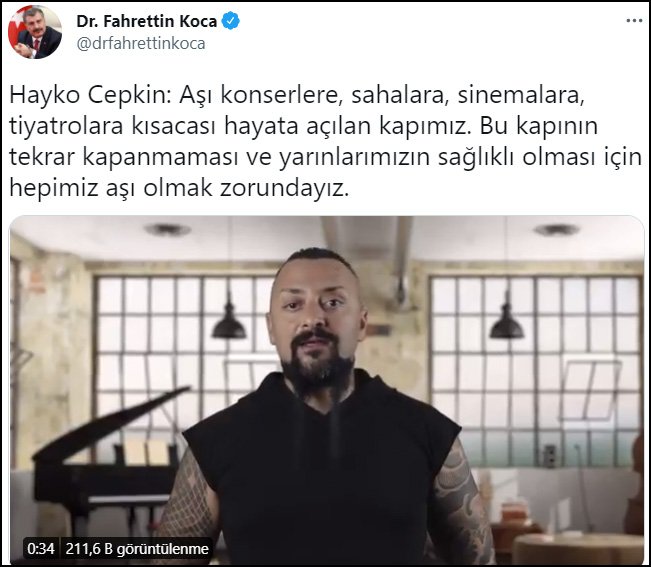Open the @drfahrettinkoca handle link

tap(141, 43)
